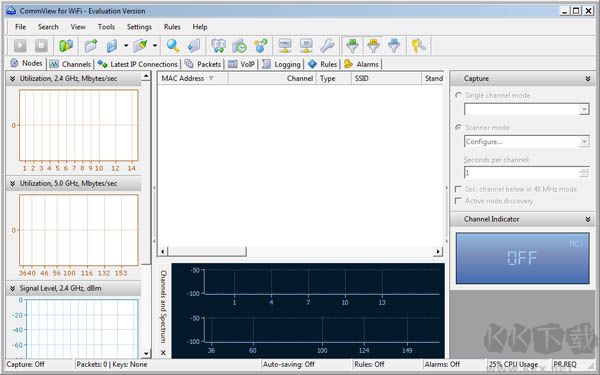Click the Stop Capture square icon
The height and width of the screenshot is (375, 600).
(41, 46)
